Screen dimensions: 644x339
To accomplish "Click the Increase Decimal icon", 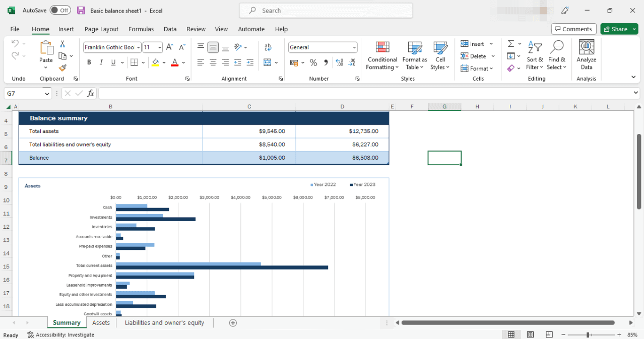I will click(x=338, y=62).
